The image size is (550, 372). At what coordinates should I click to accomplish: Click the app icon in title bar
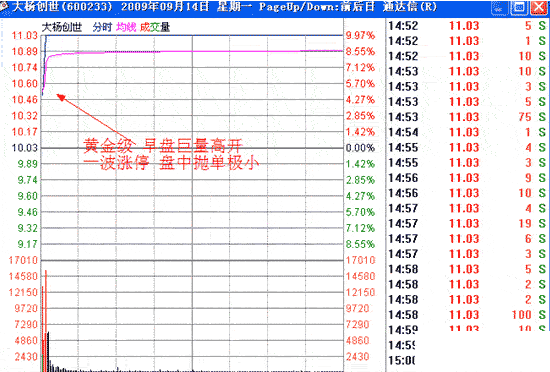pyautogui.click(x=4, y=7)
